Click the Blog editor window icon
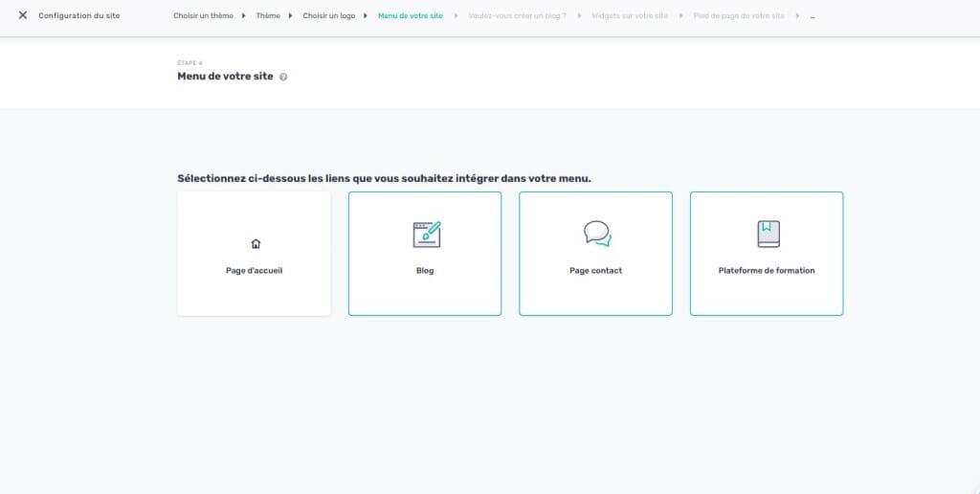The height and width of the screenshot is (494, 980). [x=427, y=235]
